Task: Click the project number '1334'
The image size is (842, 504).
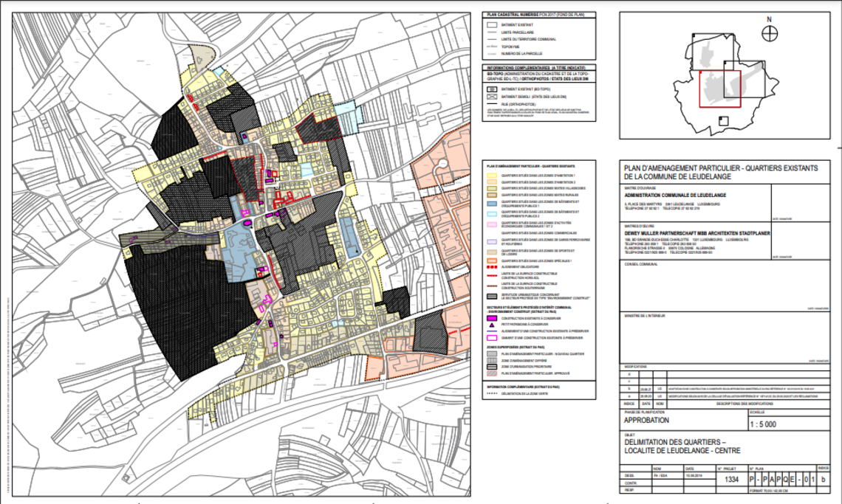Action: coord(731,480)
